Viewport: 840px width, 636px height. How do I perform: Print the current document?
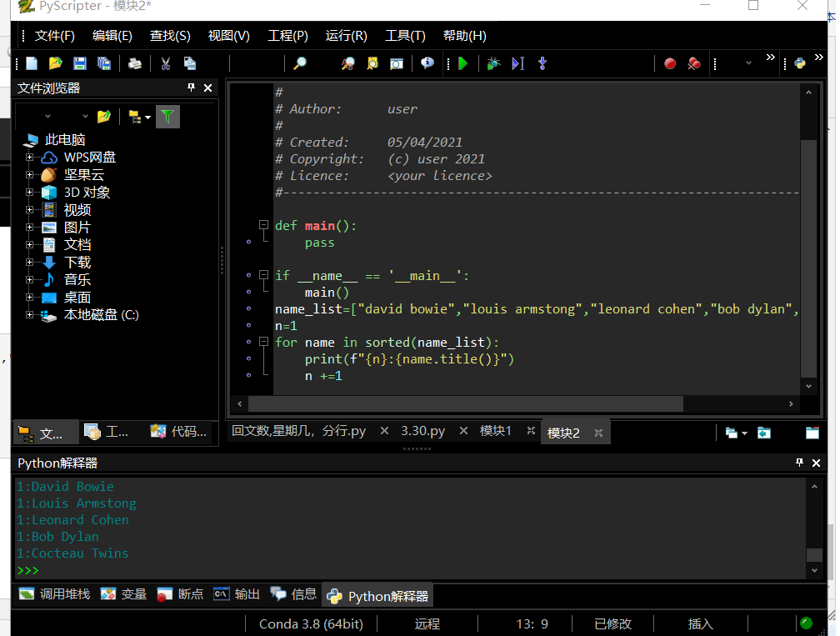tap(135, 63)
